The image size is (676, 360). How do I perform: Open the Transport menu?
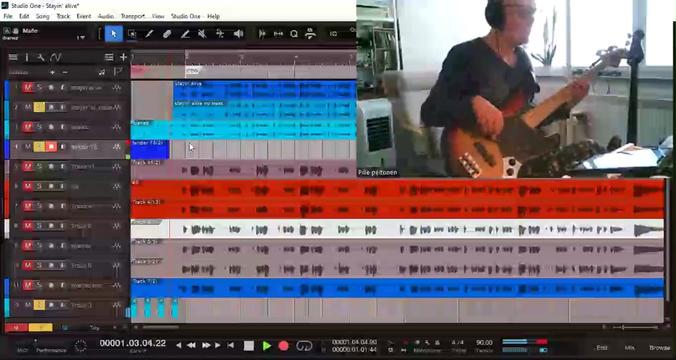[x=133, y=16]
